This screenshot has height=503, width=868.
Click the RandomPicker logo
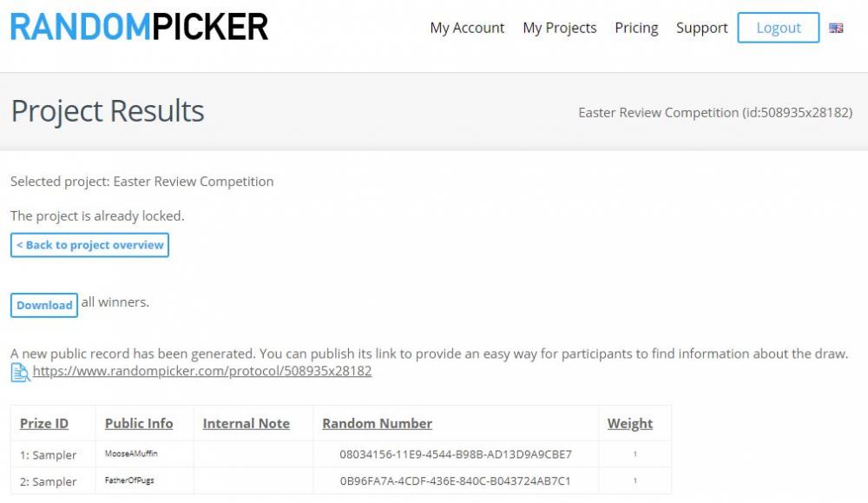[x=139, y=27]
